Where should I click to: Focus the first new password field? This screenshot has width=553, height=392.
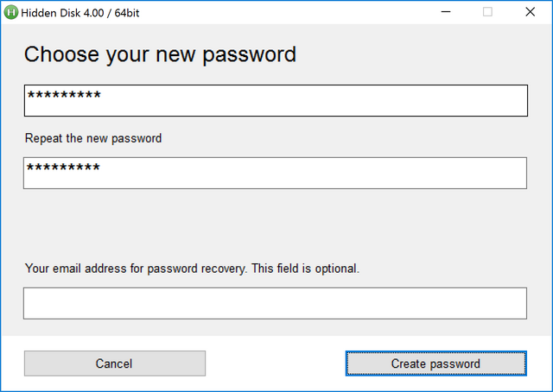coord(276,100)
